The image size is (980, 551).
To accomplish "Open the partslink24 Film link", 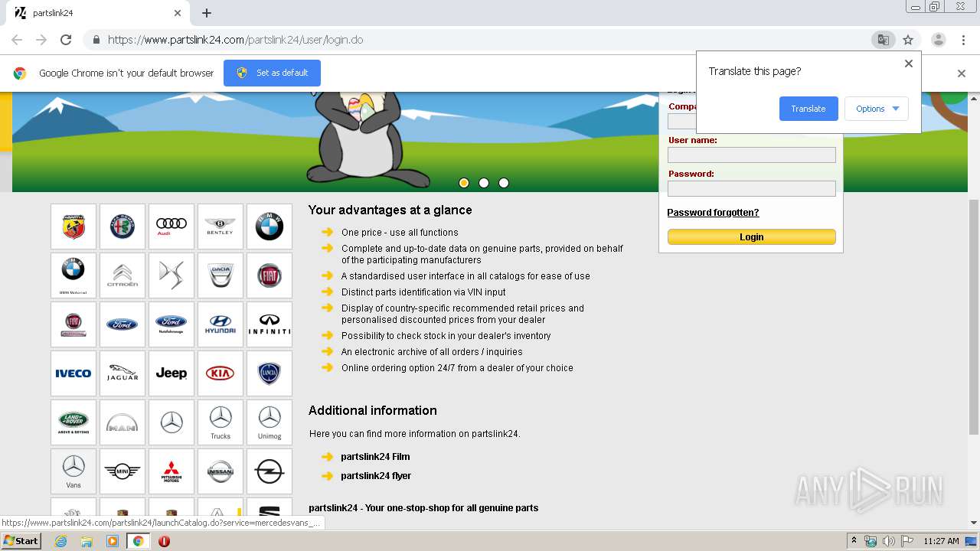I will (375, 457).
